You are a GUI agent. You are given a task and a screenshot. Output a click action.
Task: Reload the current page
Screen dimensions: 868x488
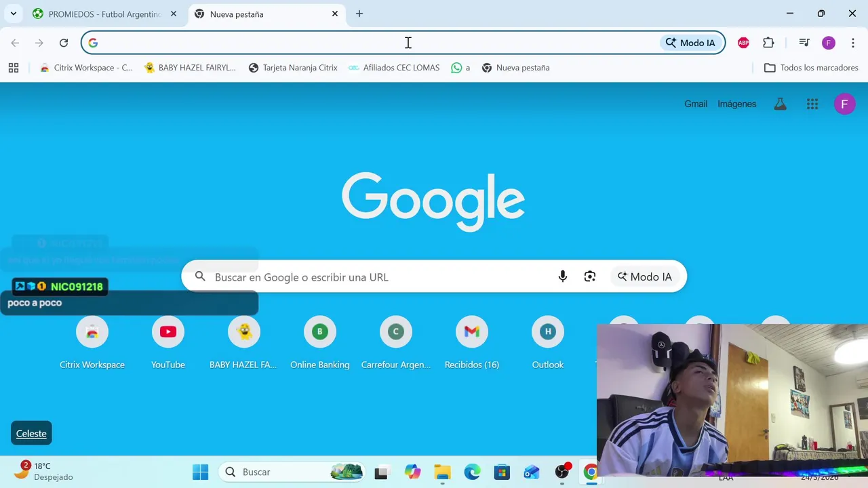(x=64, y=43)
